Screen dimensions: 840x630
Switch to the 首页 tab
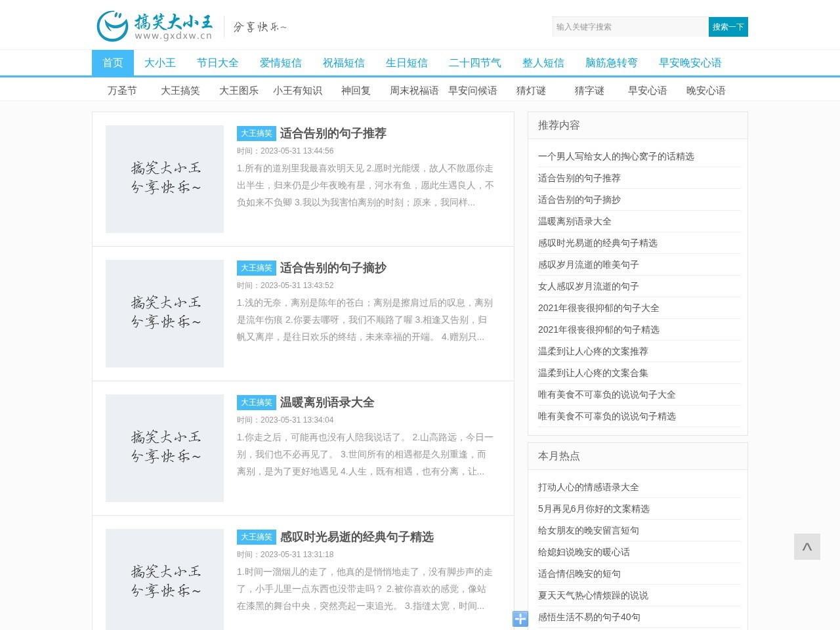tap(112, 62)
